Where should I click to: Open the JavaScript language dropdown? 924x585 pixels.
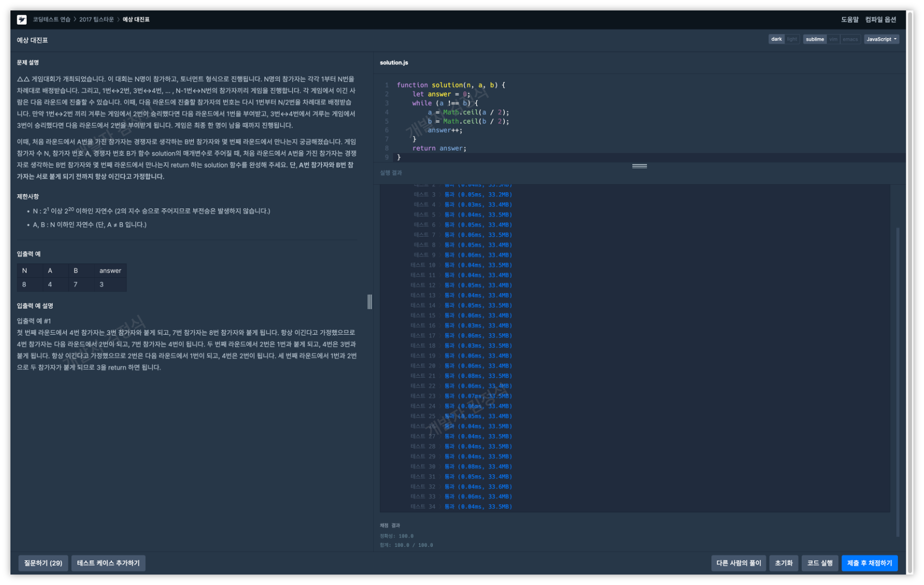coord(881,39)
